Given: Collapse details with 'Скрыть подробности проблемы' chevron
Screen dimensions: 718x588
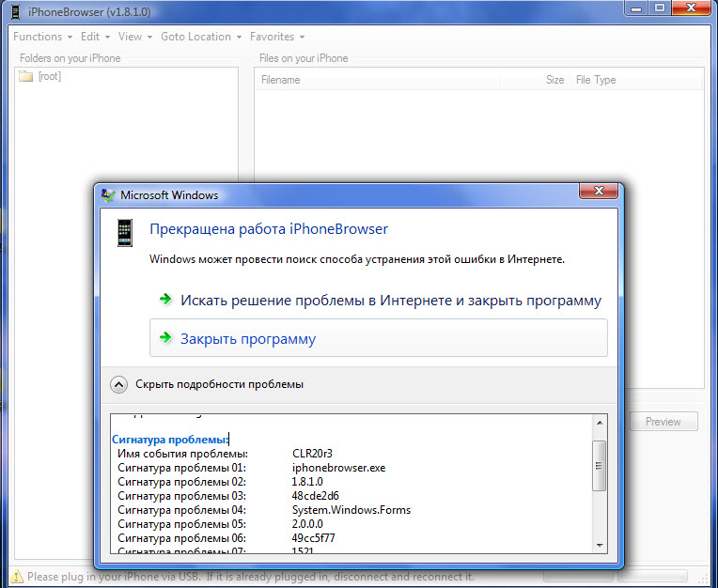Looking at the screenshot, I should (119, 384).
